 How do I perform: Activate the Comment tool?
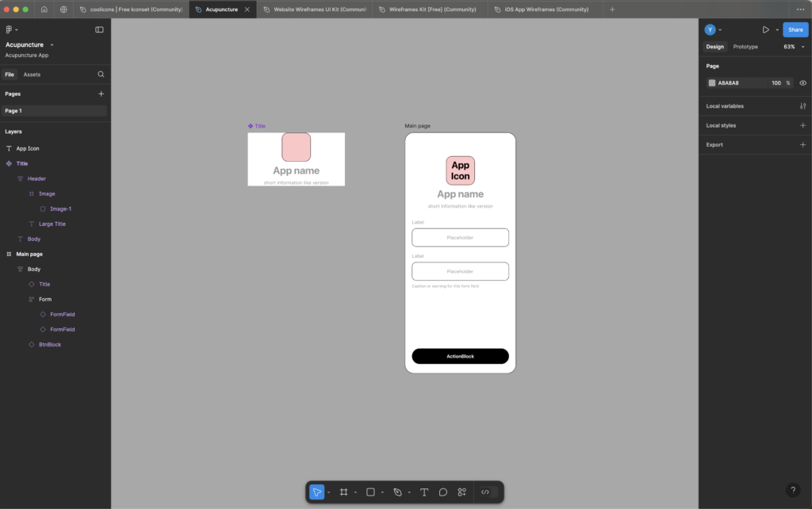(443, 492)
